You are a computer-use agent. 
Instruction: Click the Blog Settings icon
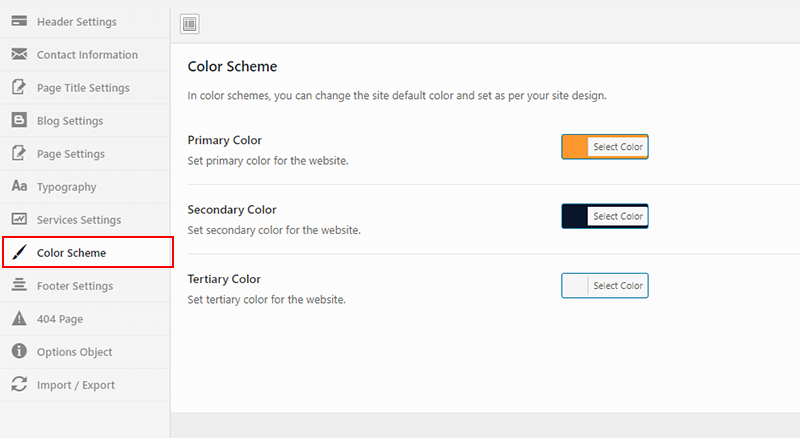(19, 120)
